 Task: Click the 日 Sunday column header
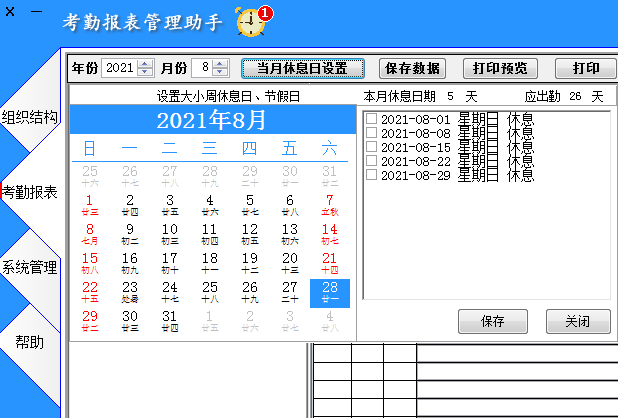pos(90,149)
